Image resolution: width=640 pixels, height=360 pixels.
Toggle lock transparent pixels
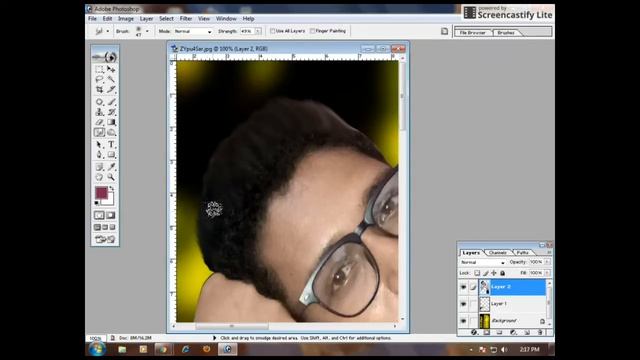477,273
